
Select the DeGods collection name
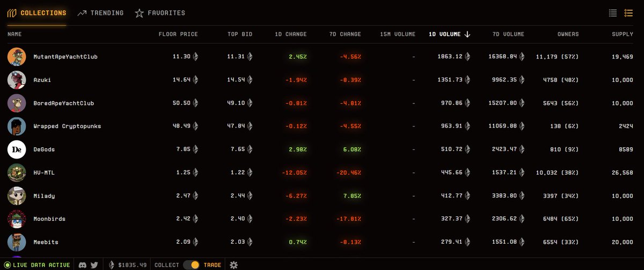(44, 149)
